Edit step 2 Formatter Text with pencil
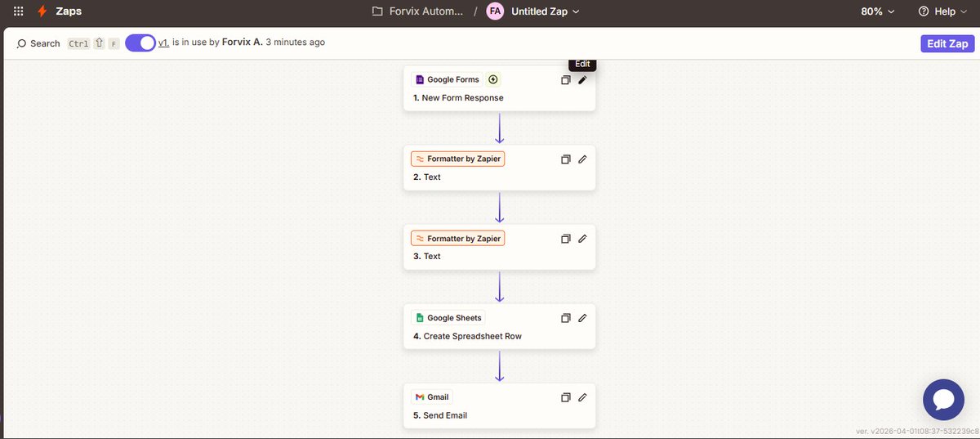Viewport: 980px width, 439px height. click(x=582, y=159)
